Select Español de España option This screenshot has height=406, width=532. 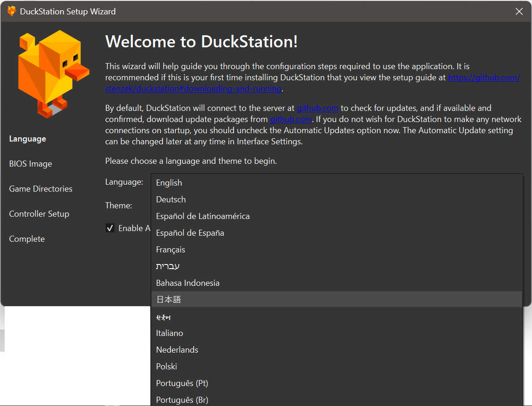pos(337,233)
